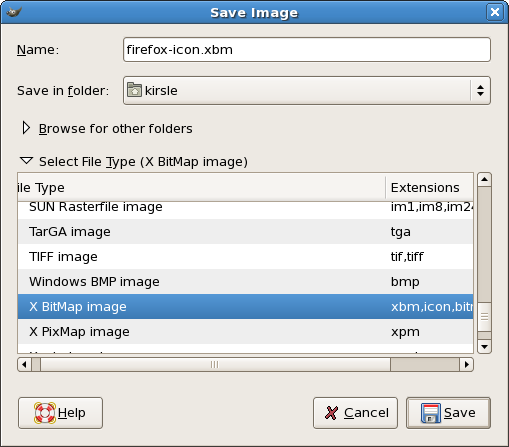Cancel the save dialog
509x447 pixels.
[x=355, y=413]
